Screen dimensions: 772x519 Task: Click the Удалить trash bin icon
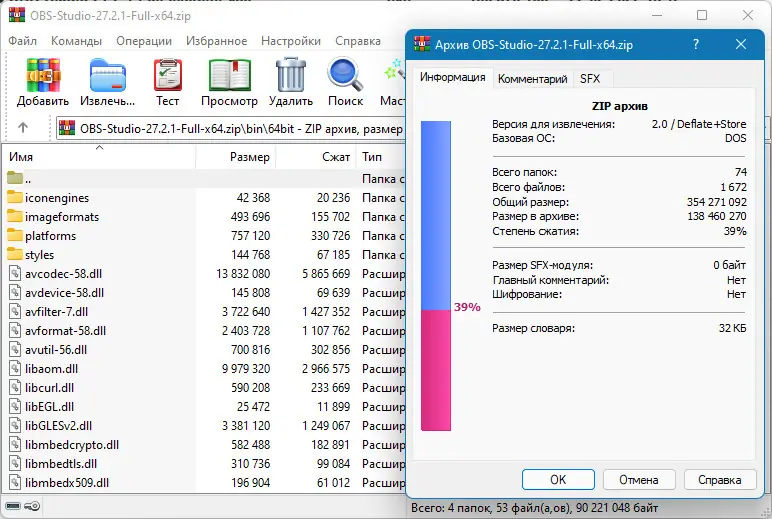click(x=291, y=75)
